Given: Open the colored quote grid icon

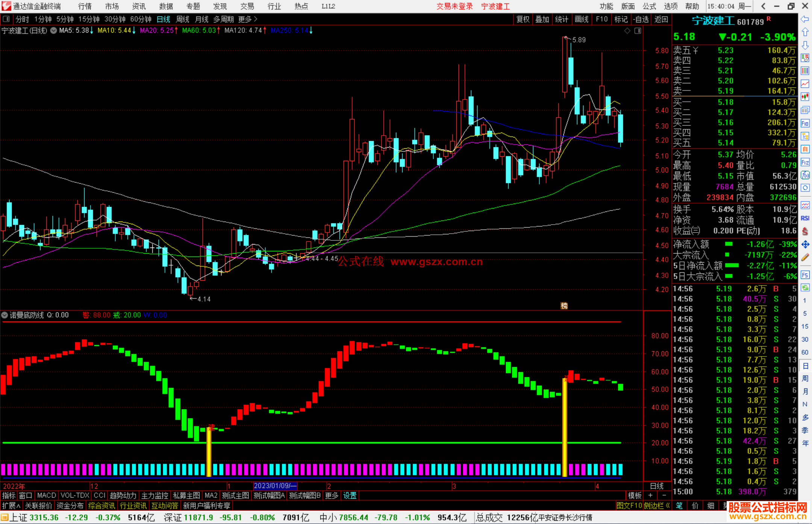Looking at the screenshot, I should (805, 71).
